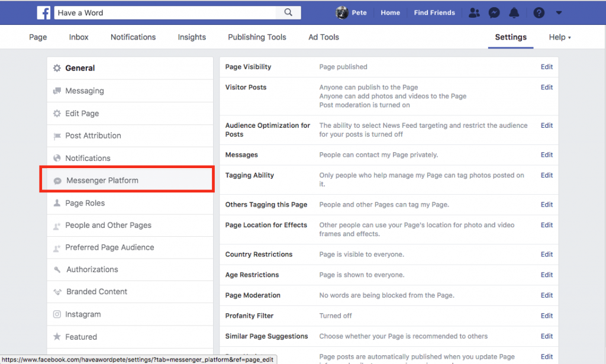
Task: Open People and Other Pages section
Action: 130,226
